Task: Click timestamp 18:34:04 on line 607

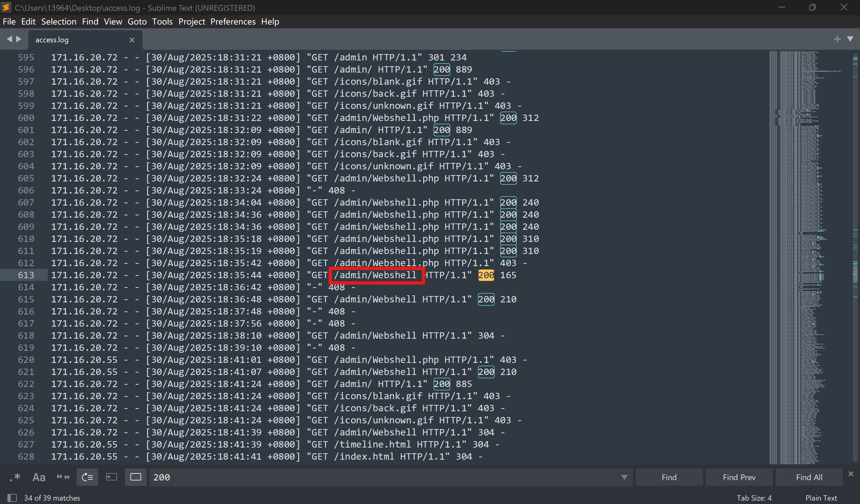Action: tap(240, 202)
